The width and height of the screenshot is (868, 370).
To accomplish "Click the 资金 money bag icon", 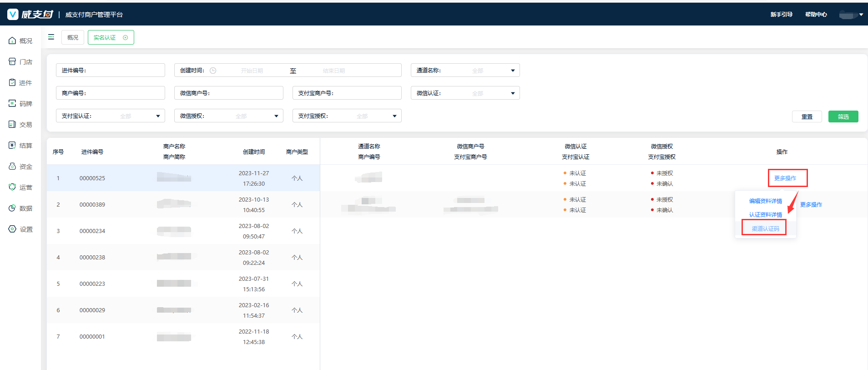I will (12, 166).
